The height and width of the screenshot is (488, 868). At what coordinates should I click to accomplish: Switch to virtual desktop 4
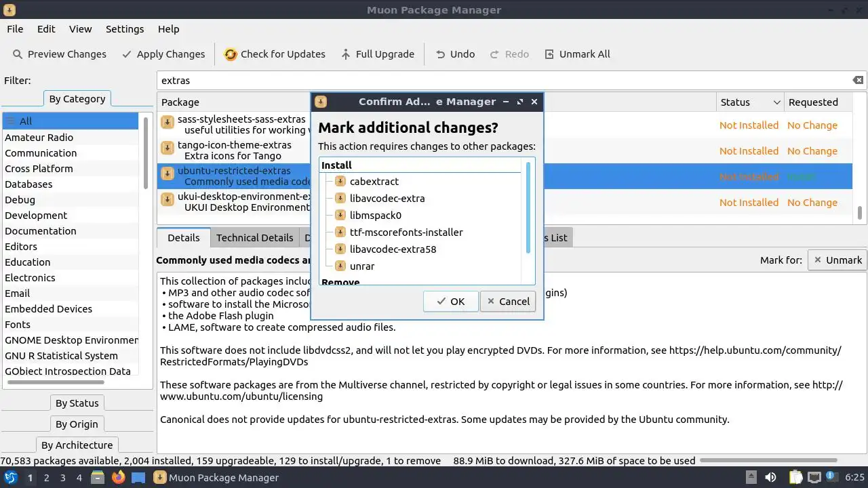point(79,478)
